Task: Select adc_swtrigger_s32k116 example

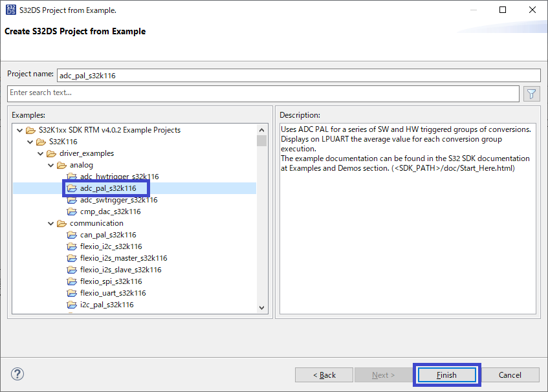Action: [118, 200]
